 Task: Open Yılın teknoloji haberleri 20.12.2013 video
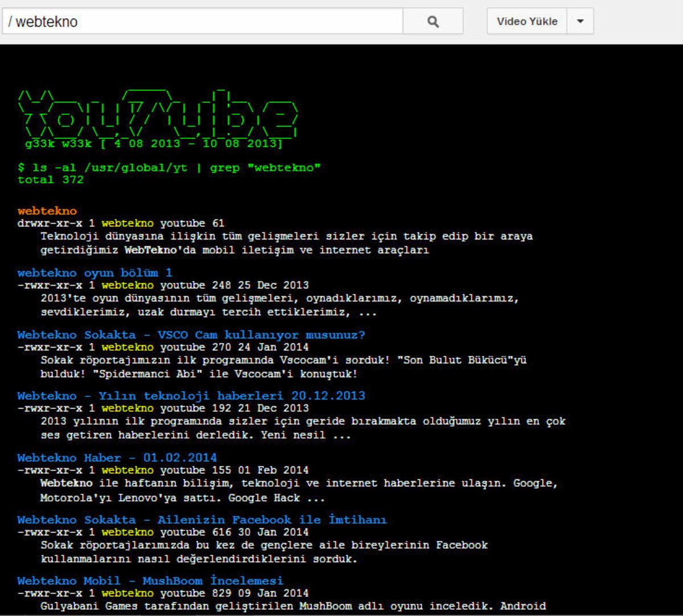pos(191,396)
